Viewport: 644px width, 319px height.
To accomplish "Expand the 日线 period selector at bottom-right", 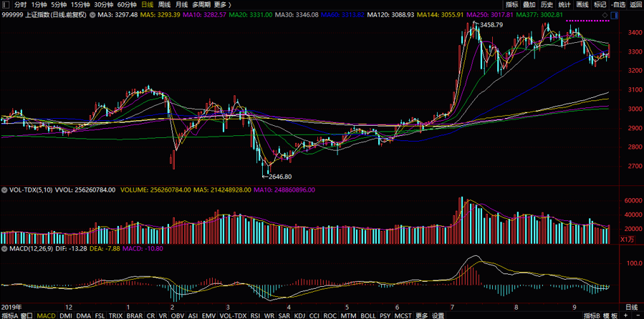I will pos(631,307).
